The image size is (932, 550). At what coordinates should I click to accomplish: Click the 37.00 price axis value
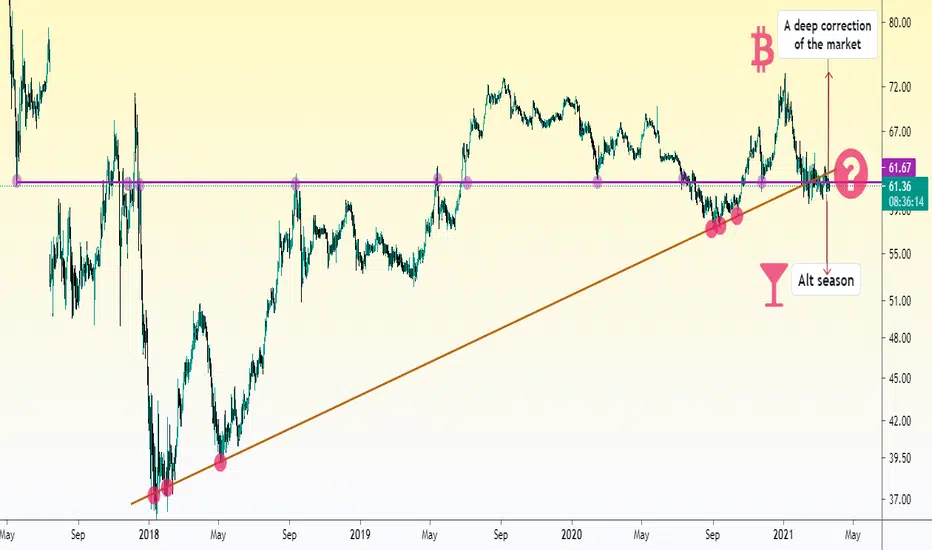coord(899,499)
